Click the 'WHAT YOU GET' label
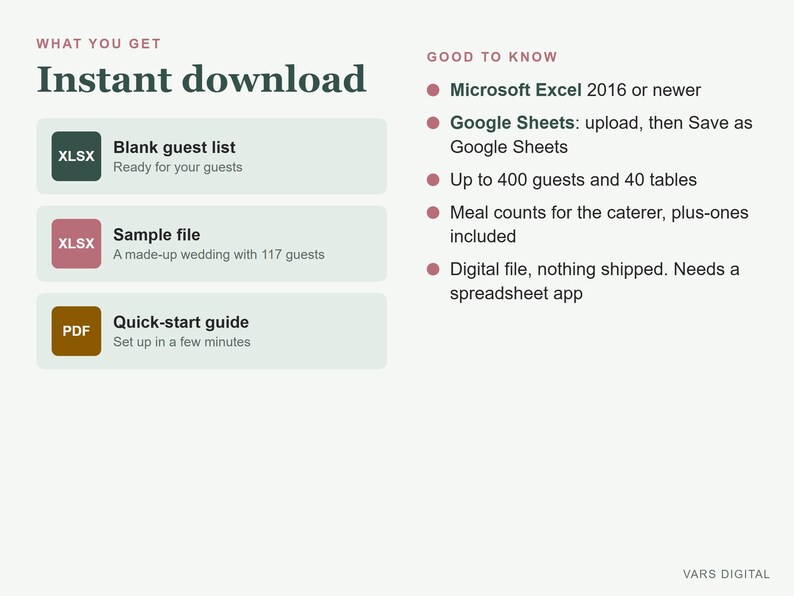The width and height of the screenshot is (794, 596). pyautogui.click(x=99, y=44)
